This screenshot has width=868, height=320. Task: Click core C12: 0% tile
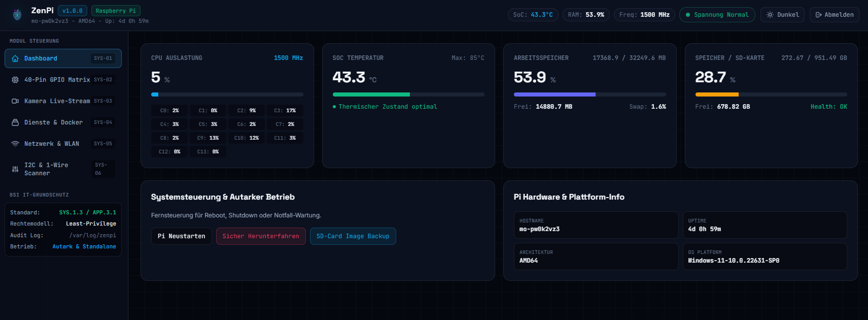tap(169, 151)
